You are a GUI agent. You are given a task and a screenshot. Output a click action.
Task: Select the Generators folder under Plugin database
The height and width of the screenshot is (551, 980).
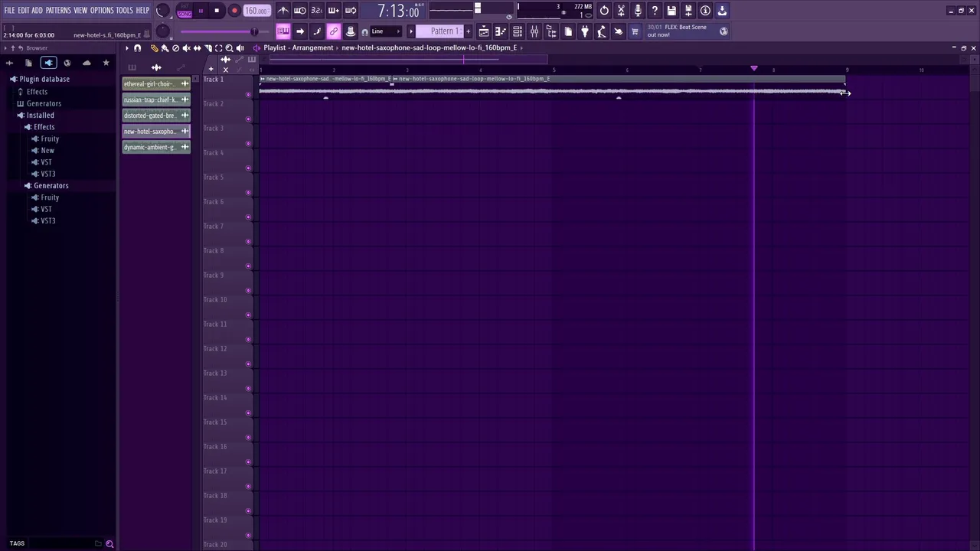click(x=44, y=103)
